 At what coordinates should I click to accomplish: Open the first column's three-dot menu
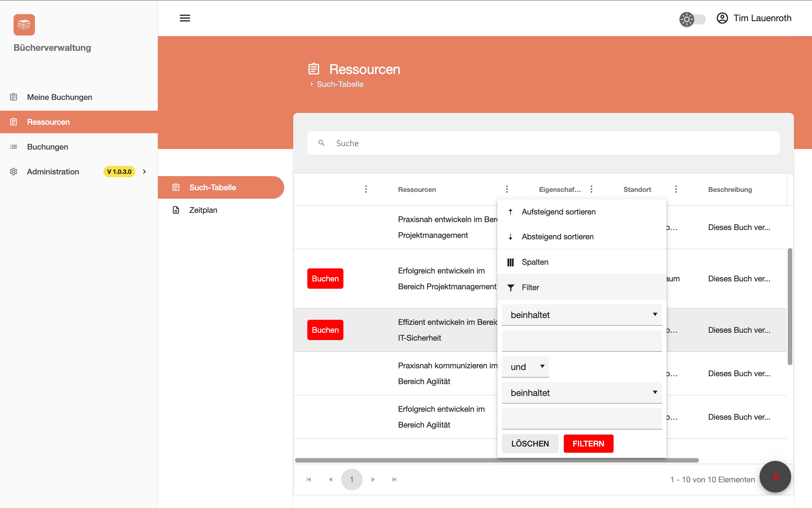coord(366,189)
